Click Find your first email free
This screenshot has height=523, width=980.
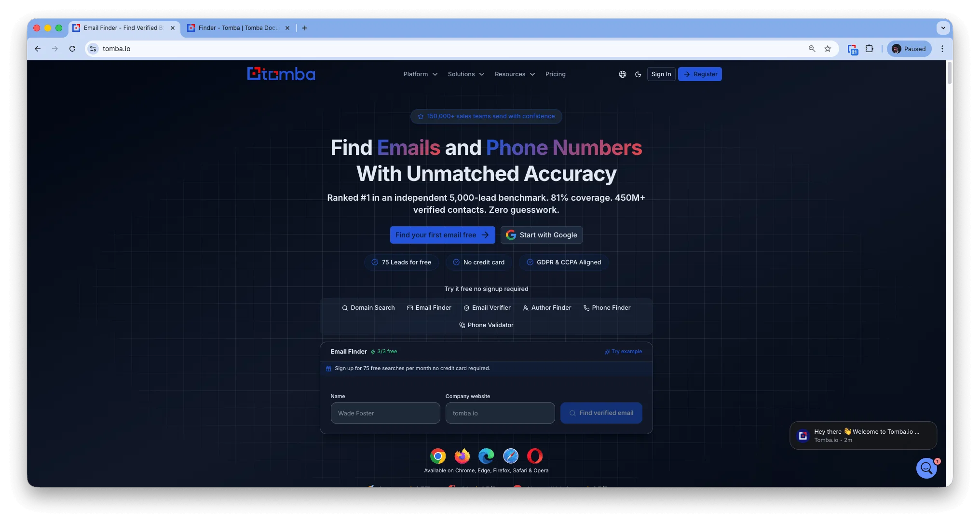(x=442, y=235)
